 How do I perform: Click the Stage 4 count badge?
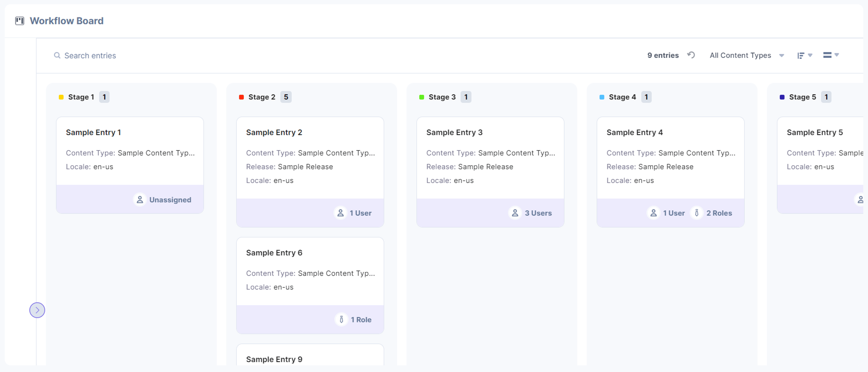[646, 97]
